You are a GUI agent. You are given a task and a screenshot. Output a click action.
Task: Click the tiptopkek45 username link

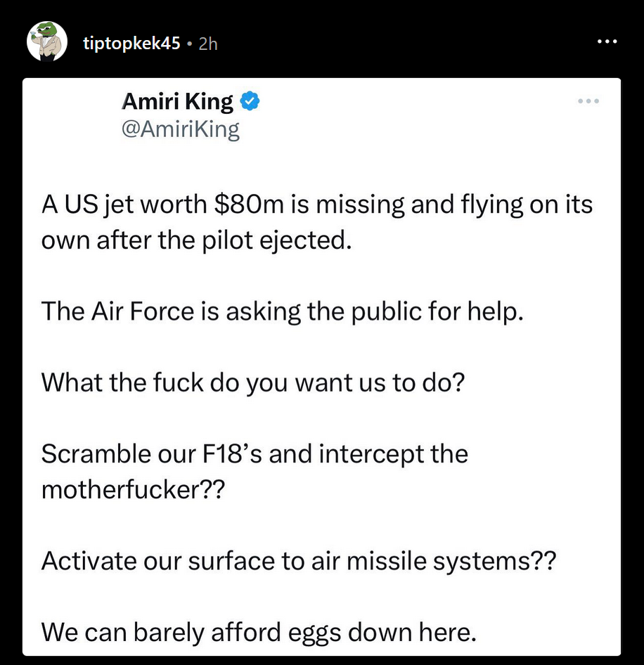coord(131,44)
